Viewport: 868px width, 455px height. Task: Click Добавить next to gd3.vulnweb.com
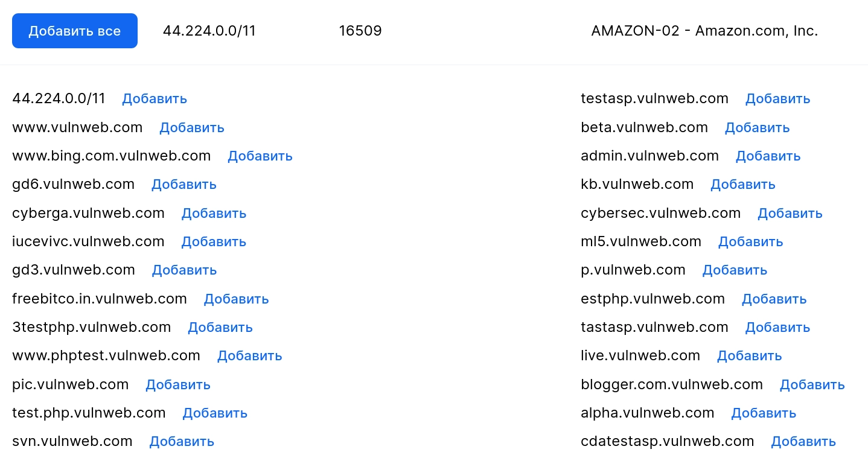pyautogui.click(x=184, y=270)
